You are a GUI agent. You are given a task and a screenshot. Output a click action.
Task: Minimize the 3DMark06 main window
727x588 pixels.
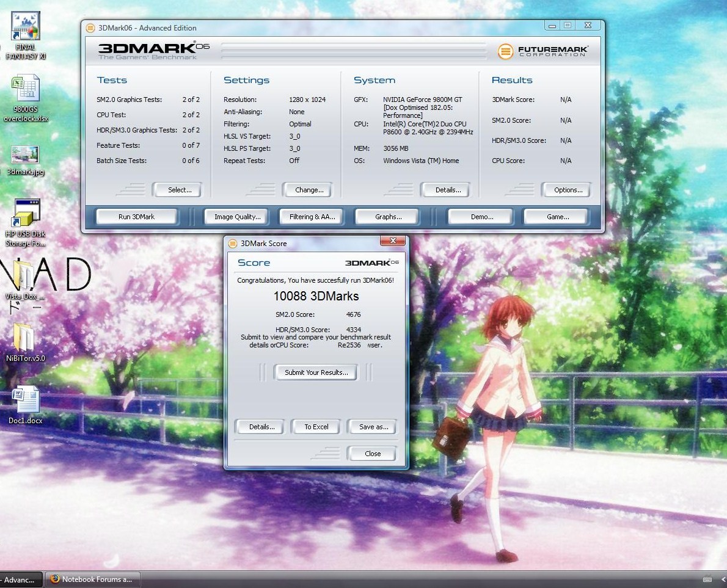pos(552,26)
